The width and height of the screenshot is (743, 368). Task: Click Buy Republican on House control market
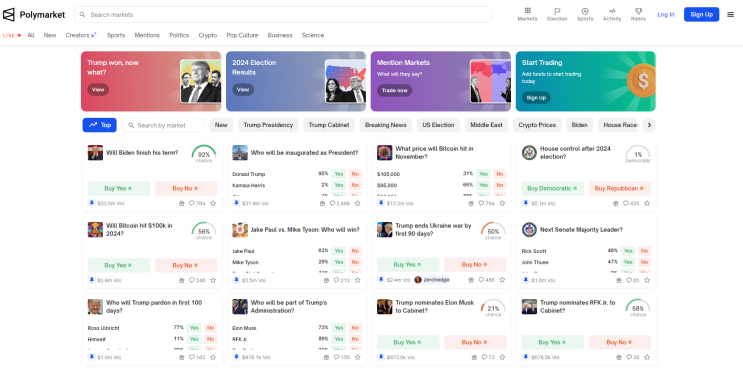[620, 188]
